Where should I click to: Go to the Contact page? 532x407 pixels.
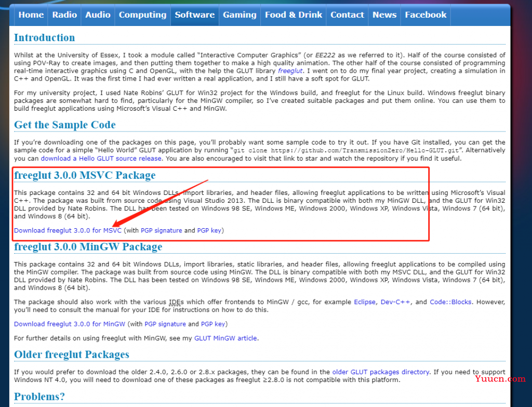[x=347, y=15]
